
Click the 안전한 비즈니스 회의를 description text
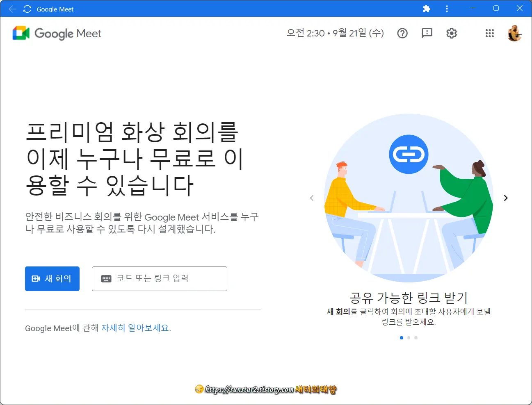tap(142, 223)
